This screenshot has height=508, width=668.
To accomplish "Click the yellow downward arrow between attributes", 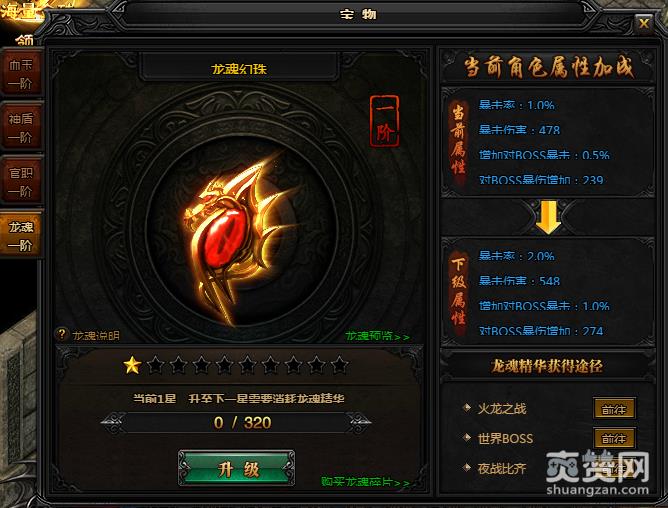I will point(548,217).
